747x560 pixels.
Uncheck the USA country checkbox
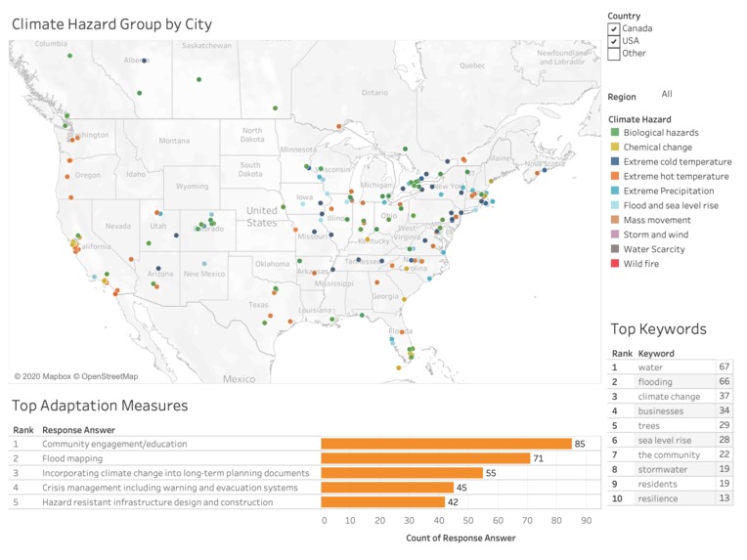click(x=614, y=41)
